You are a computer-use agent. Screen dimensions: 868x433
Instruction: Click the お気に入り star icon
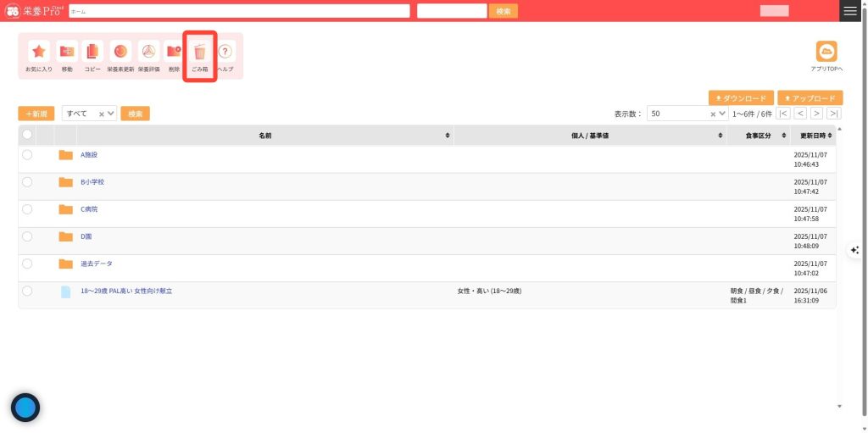[x=39, y=52]
